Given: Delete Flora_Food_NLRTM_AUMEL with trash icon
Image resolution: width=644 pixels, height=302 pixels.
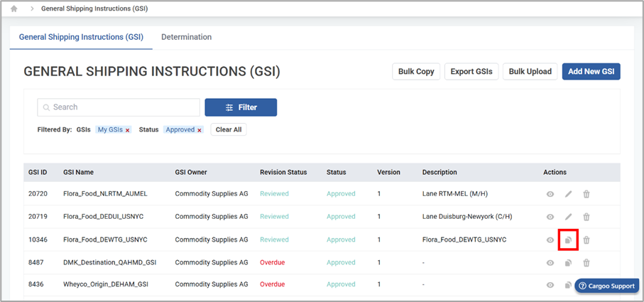Looking at the screenshot, I should [x=586, y=194].
